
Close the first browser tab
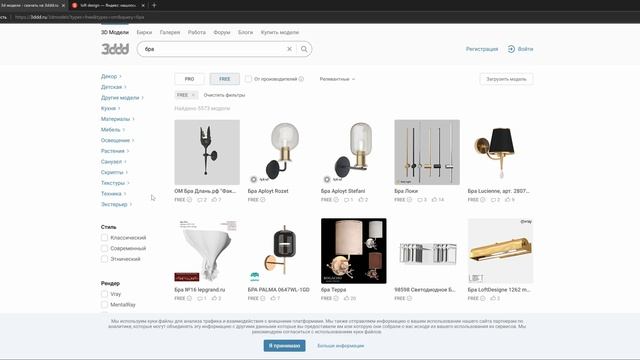[63, 5]
